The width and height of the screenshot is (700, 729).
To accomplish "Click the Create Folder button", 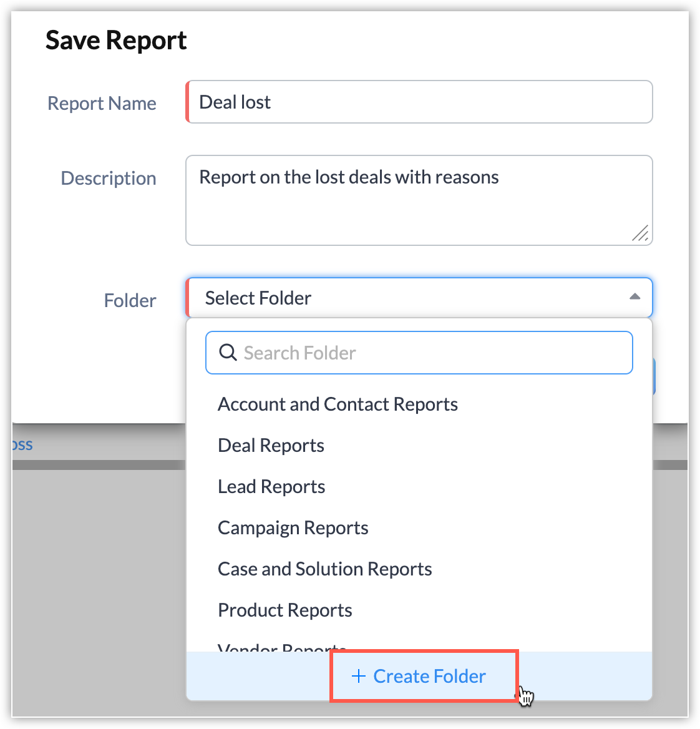I will click(429, 677).
